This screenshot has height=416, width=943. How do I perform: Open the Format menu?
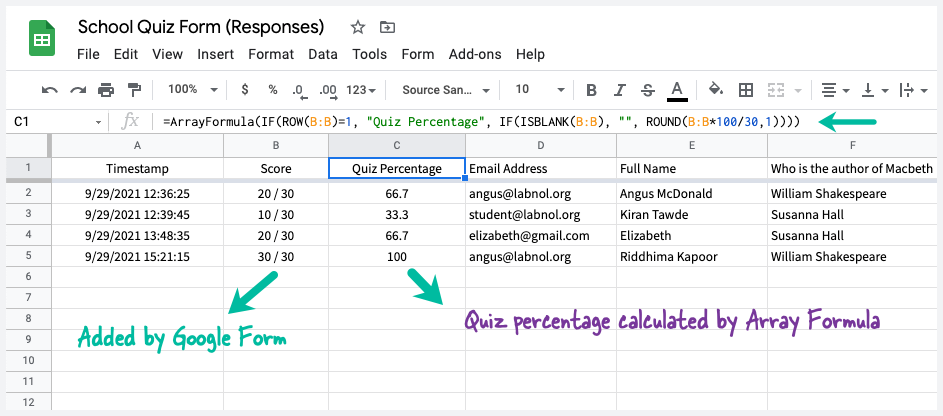(x=271, y=54)
